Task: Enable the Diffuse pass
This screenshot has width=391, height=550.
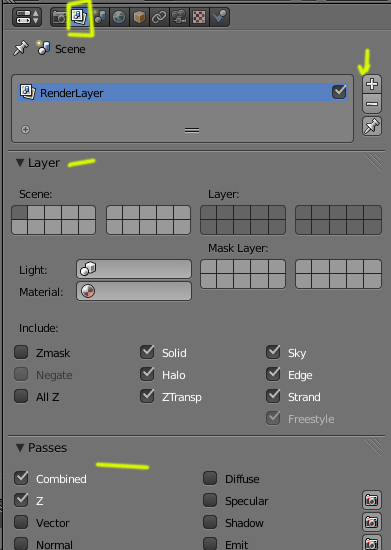Action: (210, 478)
